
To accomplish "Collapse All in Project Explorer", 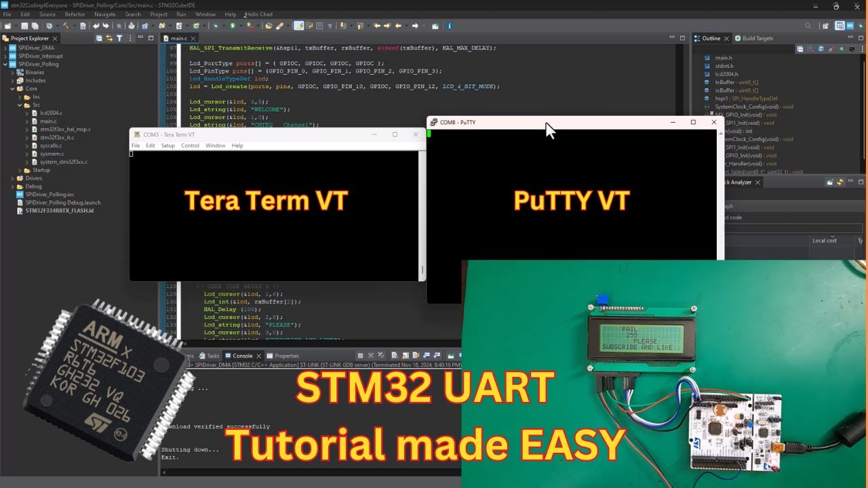I will coord(99,39).
